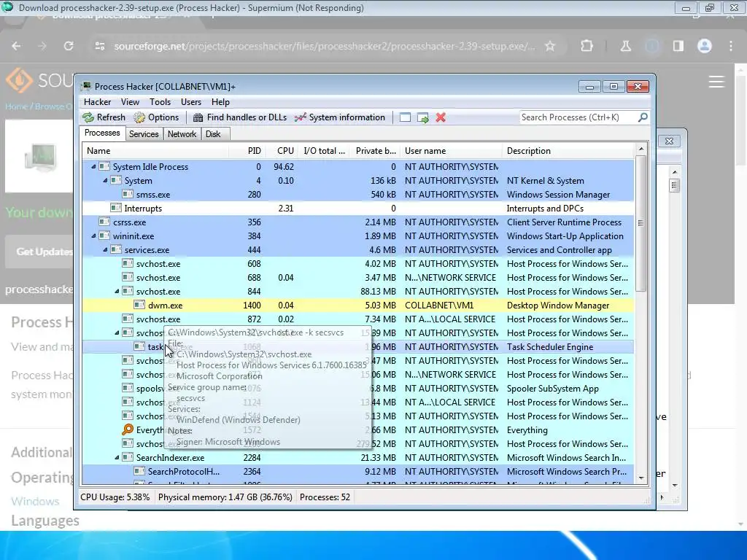Collapse the System process tree node

coord(105,181)
